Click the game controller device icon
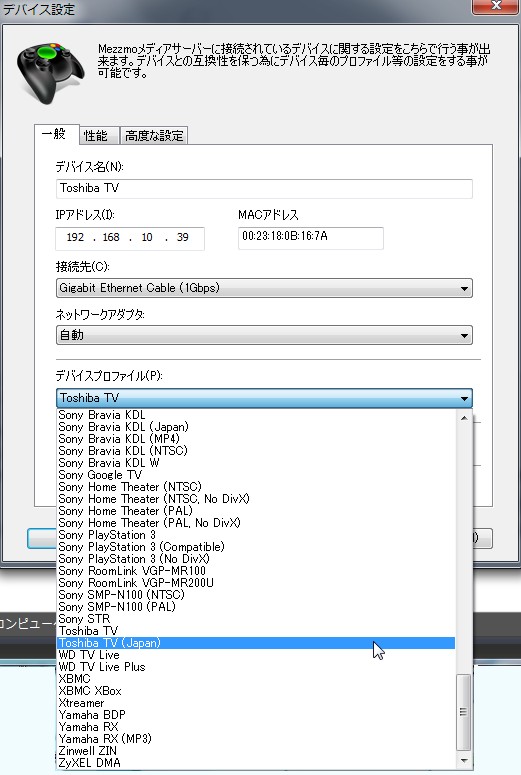This screenshot has width=521, height=775. 50,73
